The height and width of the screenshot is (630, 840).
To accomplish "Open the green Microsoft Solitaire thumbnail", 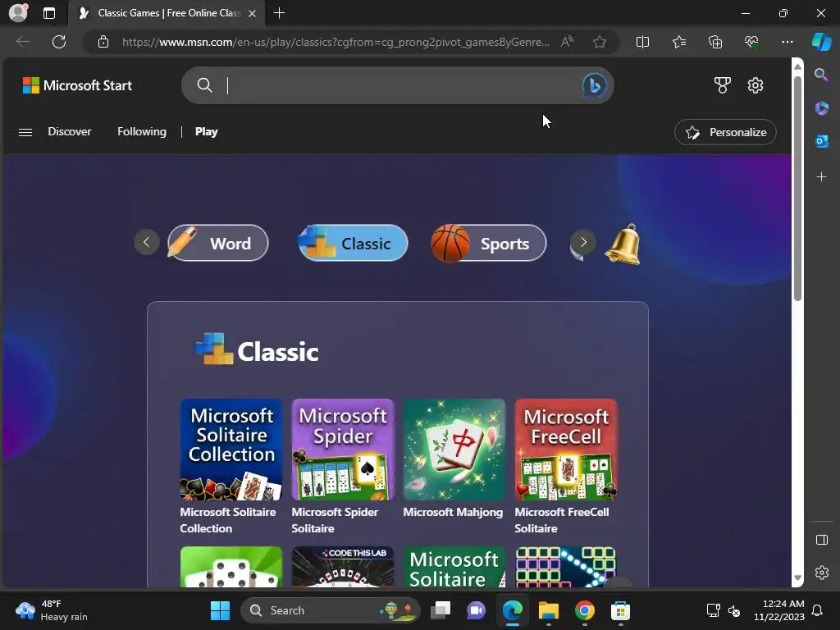I will (x=454, y=567).
